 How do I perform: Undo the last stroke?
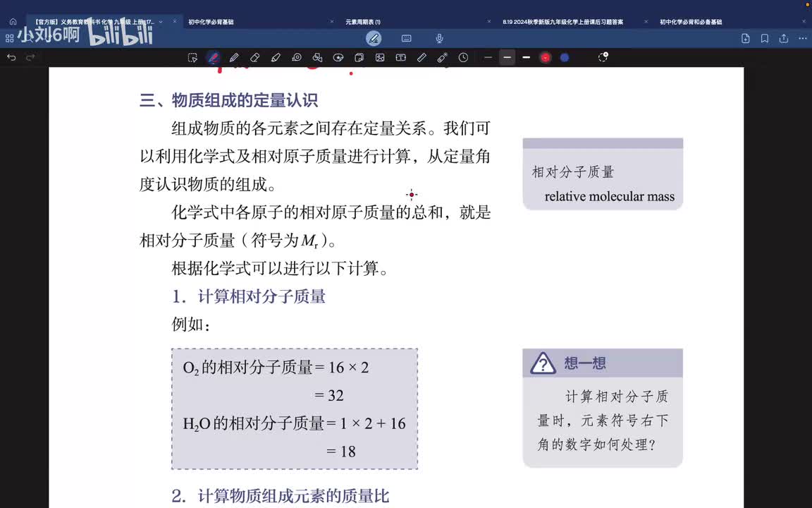point(11,58)
